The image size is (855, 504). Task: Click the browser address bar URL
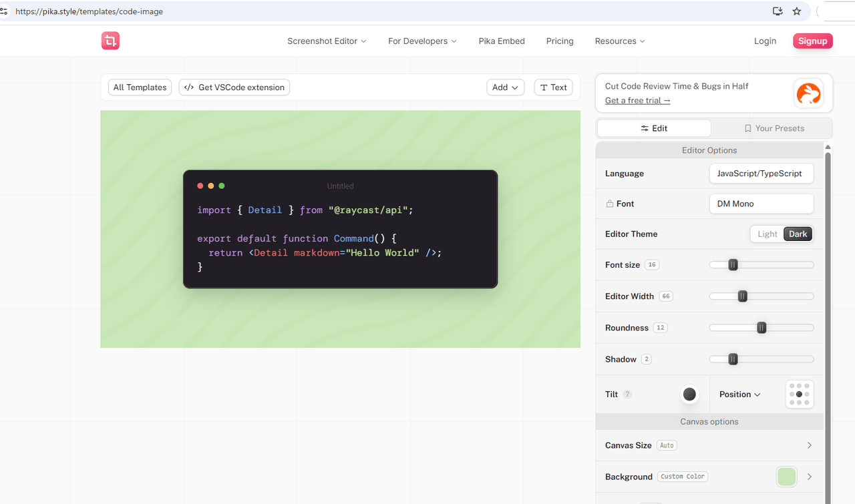(89, 11)
